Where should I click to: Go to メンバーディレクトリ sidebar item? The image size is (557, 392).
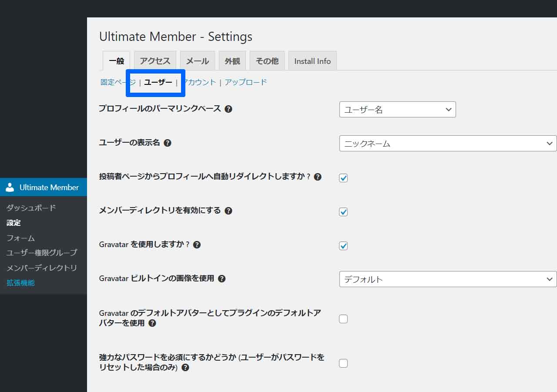click(42, 268)
